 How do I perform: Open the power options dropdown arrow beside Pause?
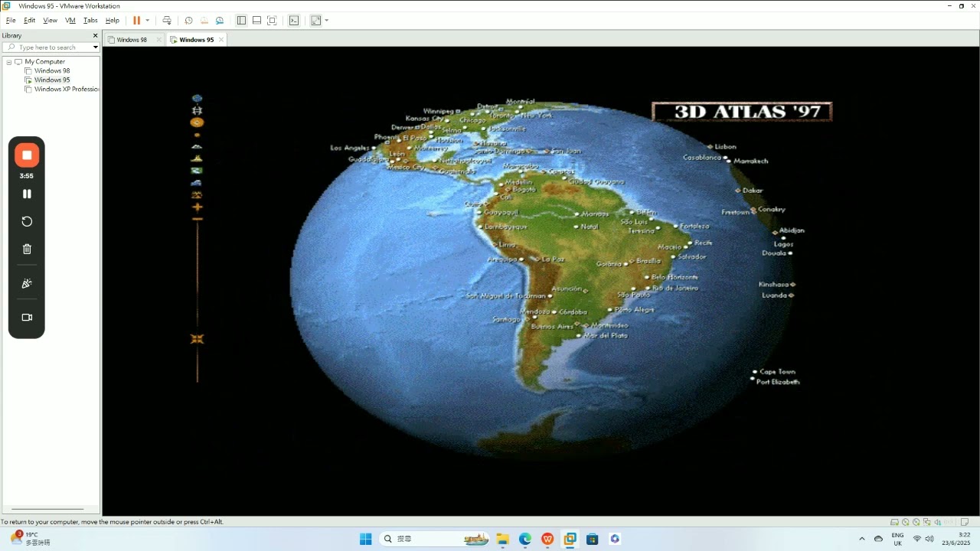point(148,21)
